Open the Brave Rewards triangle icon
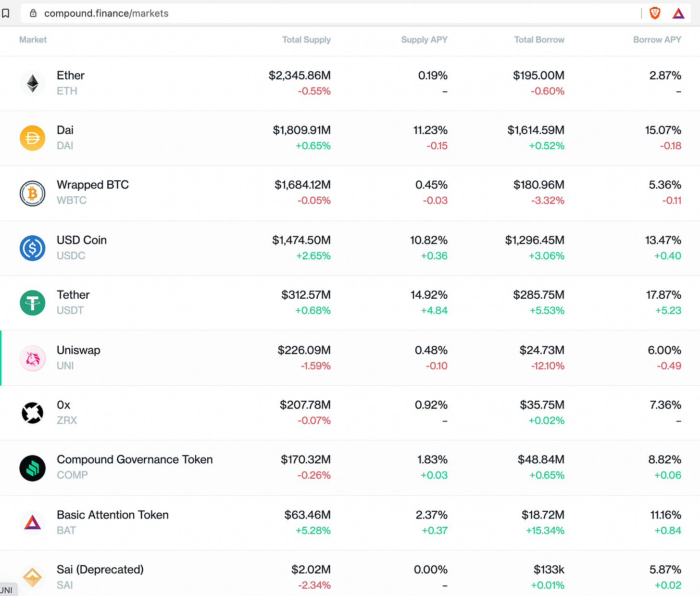 [678, 13]
